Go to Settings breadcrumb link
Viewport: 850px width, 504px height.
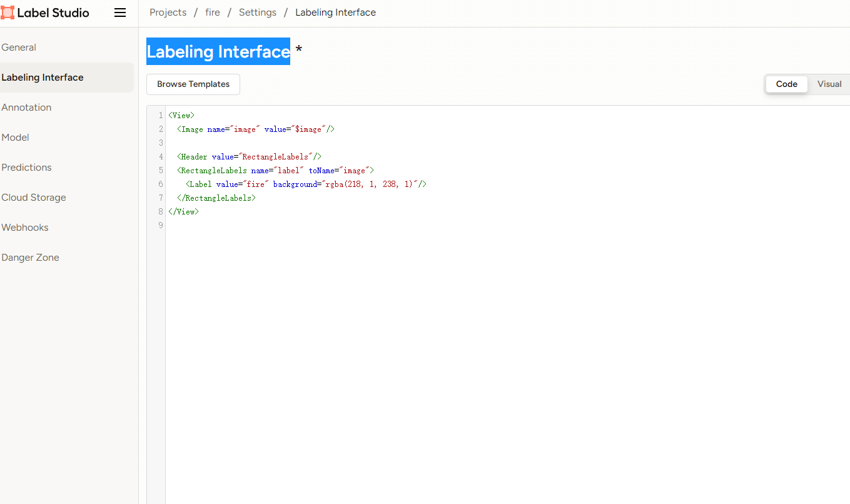tap(258, 13)
